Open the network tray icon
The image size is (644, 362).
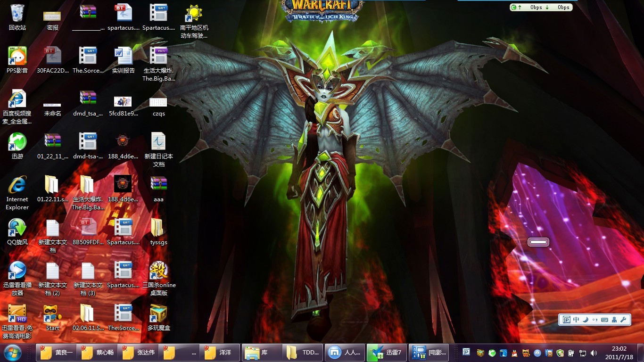click(583, 353)
